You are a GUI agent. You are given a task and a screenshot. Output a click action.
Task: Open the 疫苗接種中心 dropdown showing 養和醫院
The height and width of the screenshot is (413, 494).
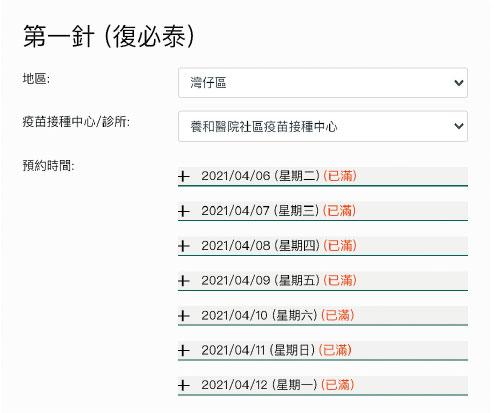[323, 126]
